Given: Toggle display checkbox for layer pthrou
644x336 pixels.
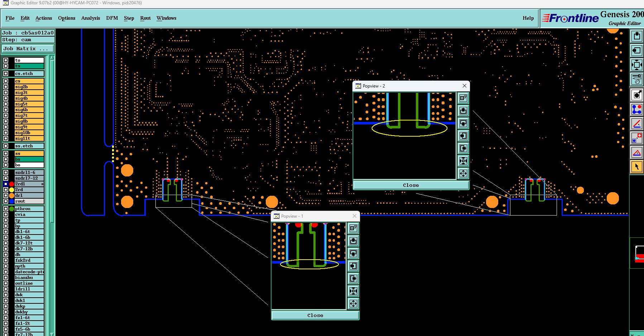Looking at the screenshot, I should click(6, 209).
